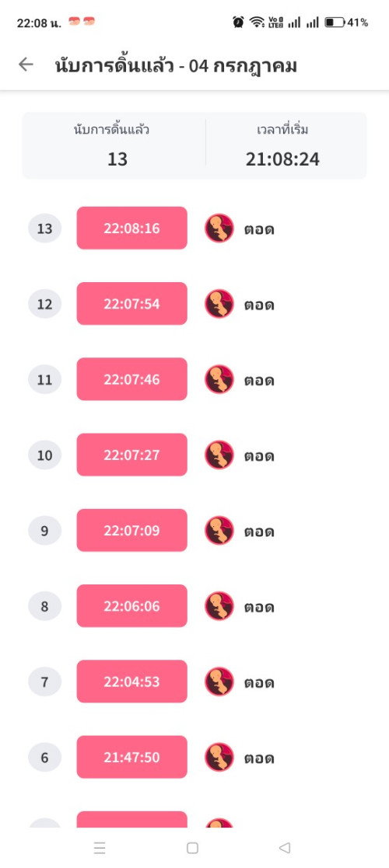This screenshot has width=389, height=868.
Task: Open the 22:07:46 kick record
Action: tap(132, 379)
